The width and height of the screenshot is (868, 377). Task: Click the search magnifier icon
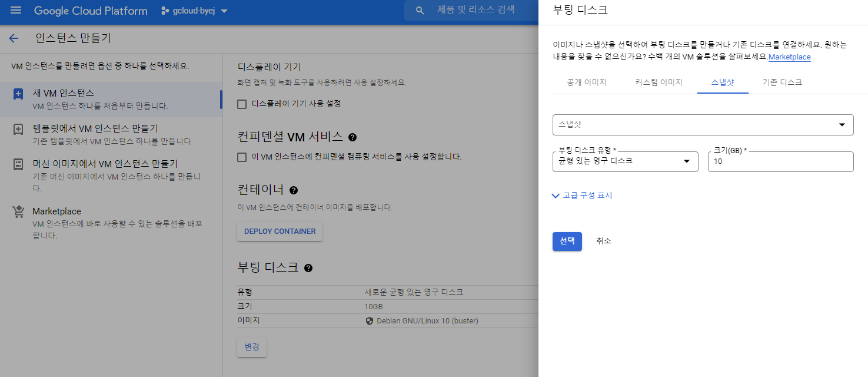click(420, 11)
